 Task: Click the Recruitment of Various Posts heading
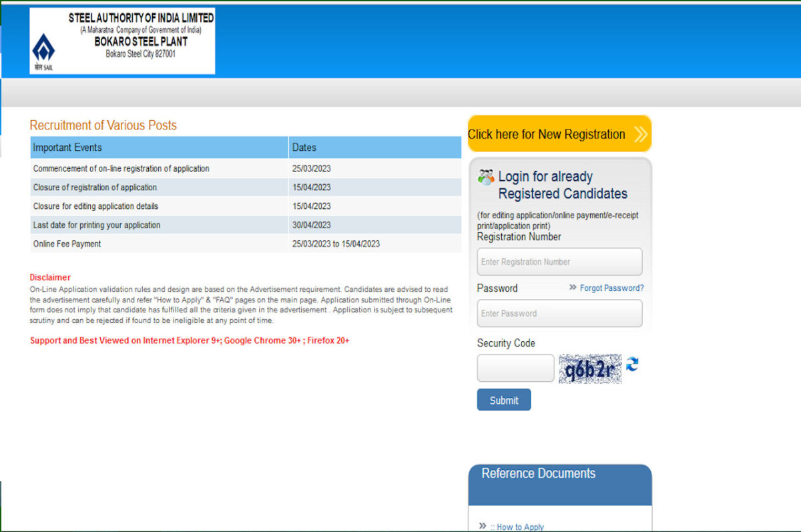[103, 125]
